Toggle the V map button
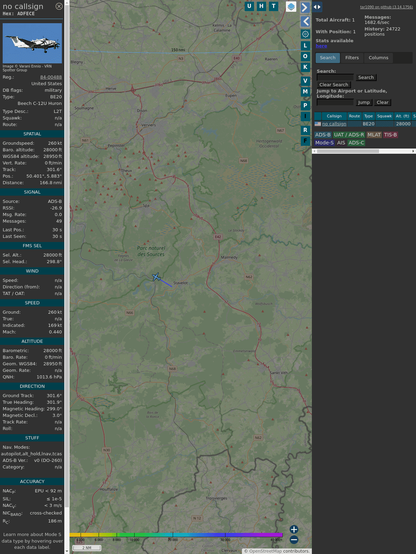 305,81
